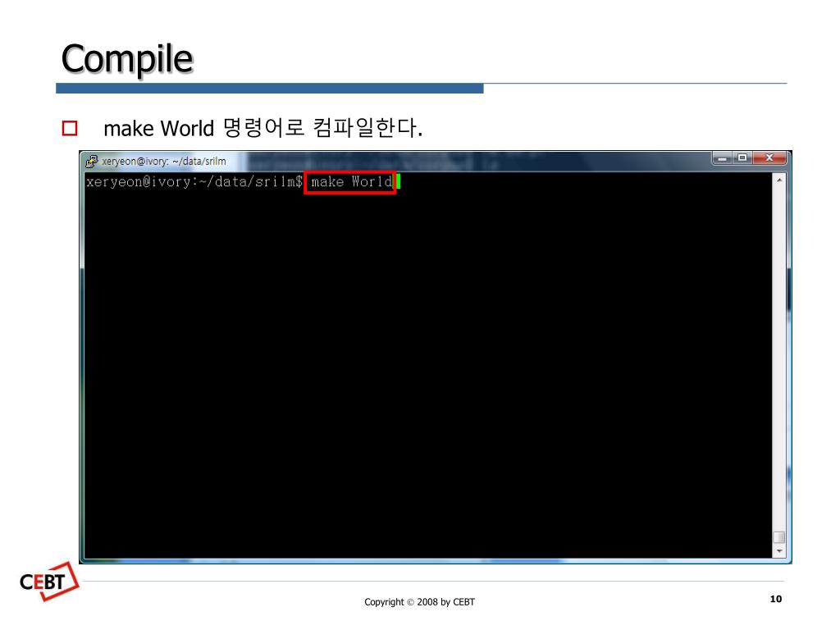Close the xeryeon@ivory terminal window
The image size is (840, 630).
click(769, 158)
